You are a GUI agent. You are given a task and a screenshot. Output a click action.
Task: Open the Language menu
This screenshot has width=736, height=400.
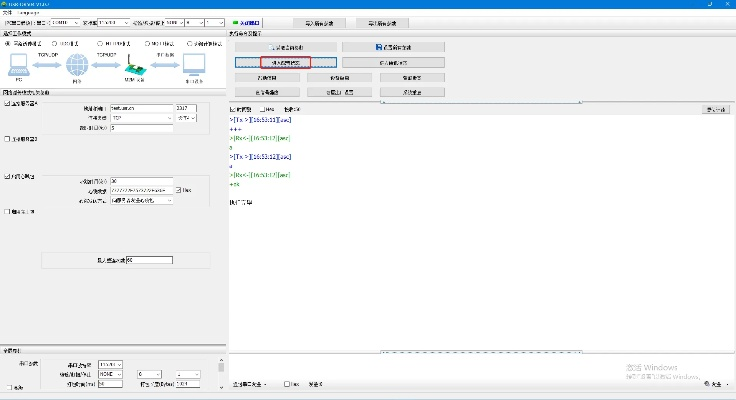(28, 13)
